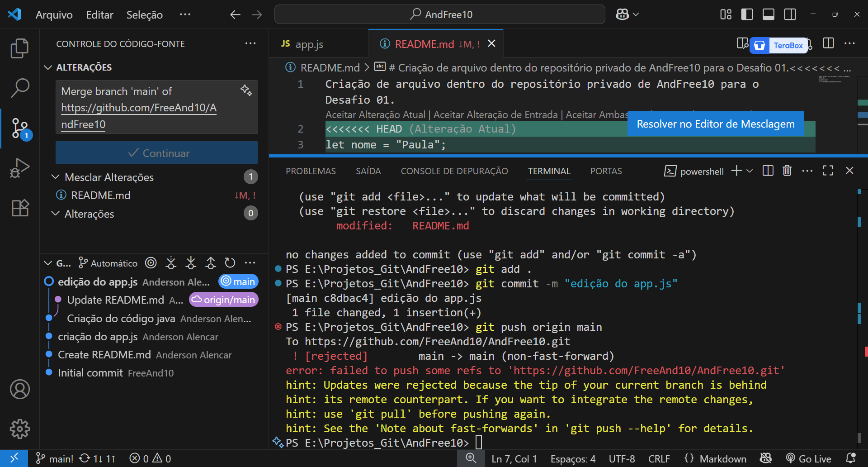
Task: Refresh the source control graph
Action: pos(230,263)
